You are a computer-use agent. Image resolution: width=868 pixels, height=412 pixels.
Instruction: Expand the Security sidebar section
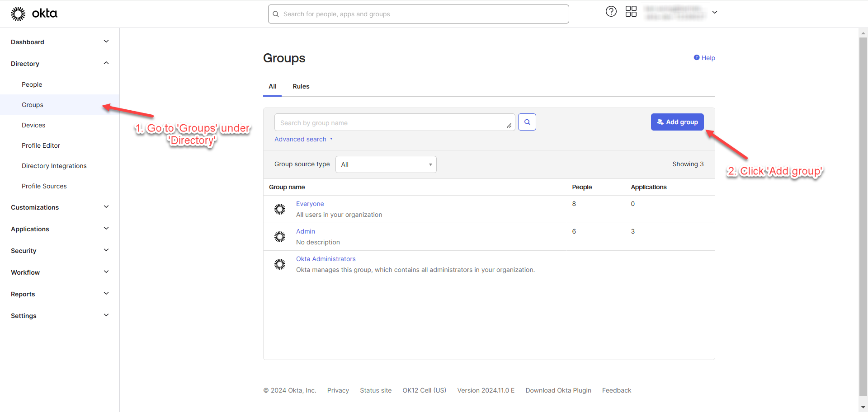[x=106, y=250]
